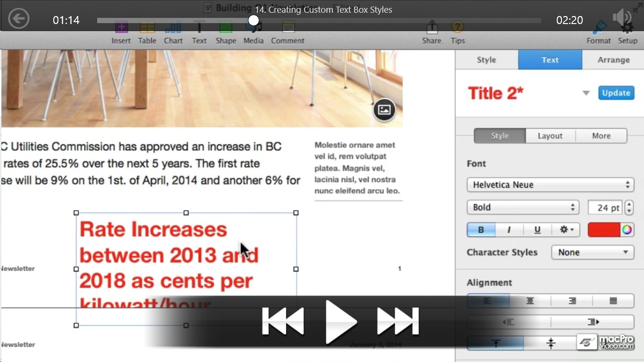Image resolution: width=644 pixels, height=362 pixels.
Task: Toggle Italic text formatting button
Action: [x=509, y=230]
